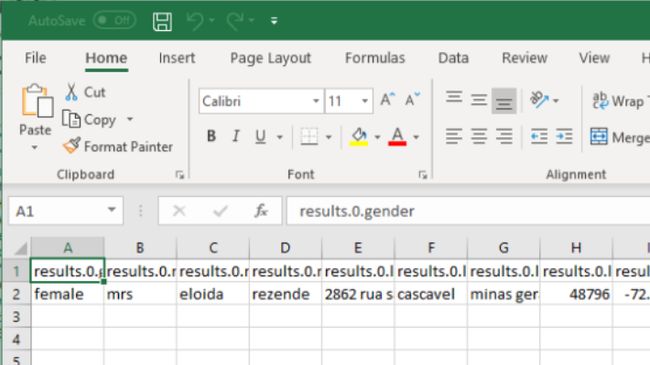Increase indent of cell contents
The height and width of the screenshot is (365, 650).
[x=565, y=136]
